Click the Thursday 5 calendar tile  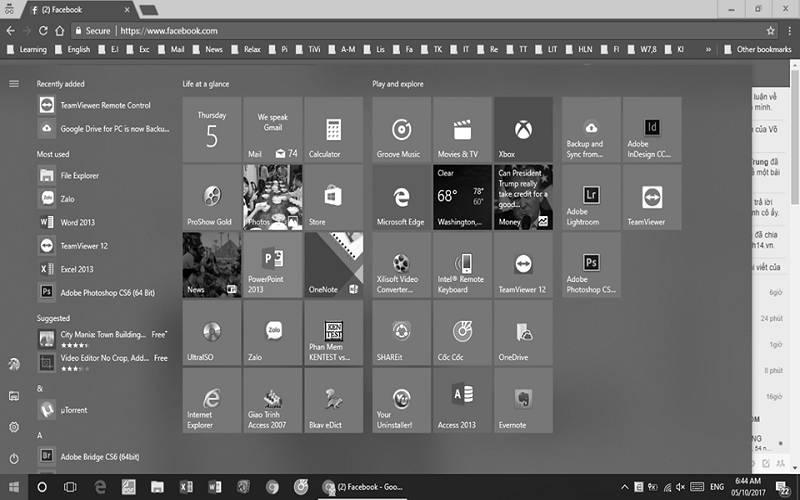point(211,130)
